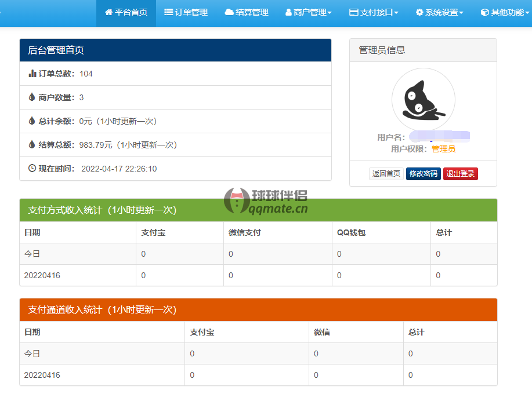Click the cube icon for other functions
Viewport: 532px width, 401px height.
(485, 12)
